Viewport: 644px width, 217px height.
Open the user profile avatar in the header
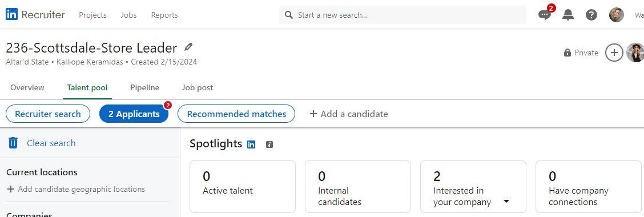pyautogui.click(x=617, y=15)
